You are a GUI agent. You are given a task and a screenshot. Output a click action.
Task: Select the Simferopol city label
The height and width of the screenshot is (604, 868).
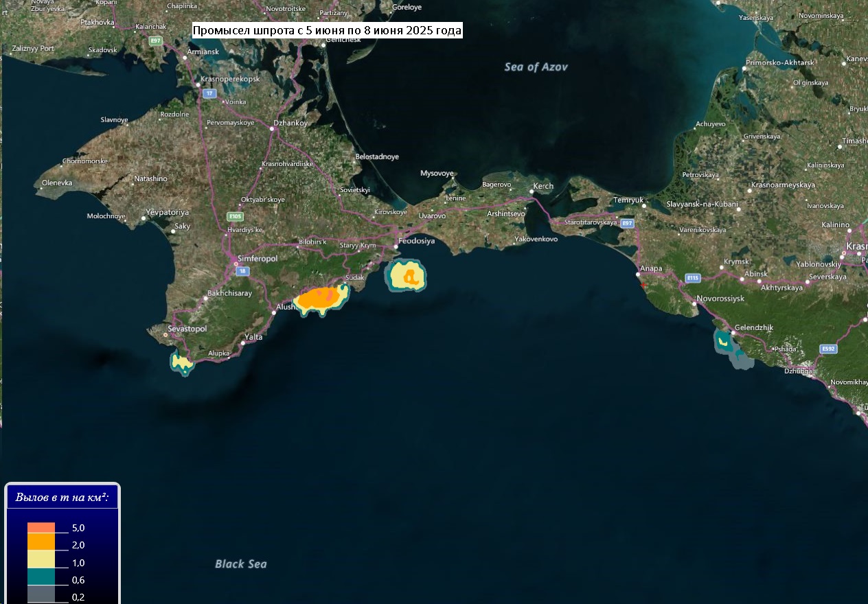tap(258, 258)
